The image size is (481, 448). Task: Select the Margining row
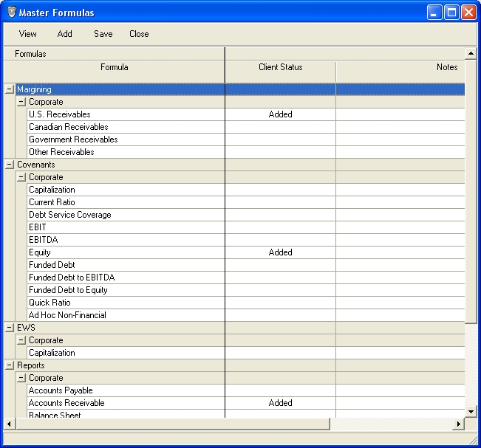pos(240,89)
